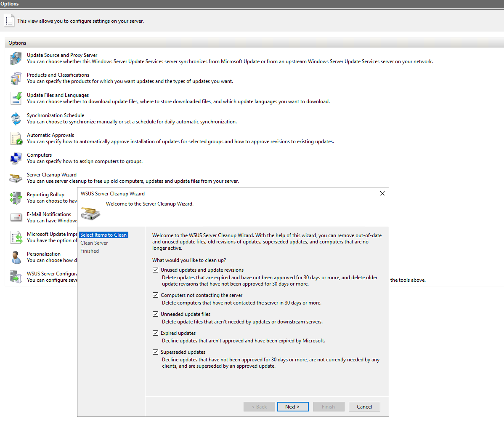Close the WSUS Server Cleanup Wizard dialog

382,194
